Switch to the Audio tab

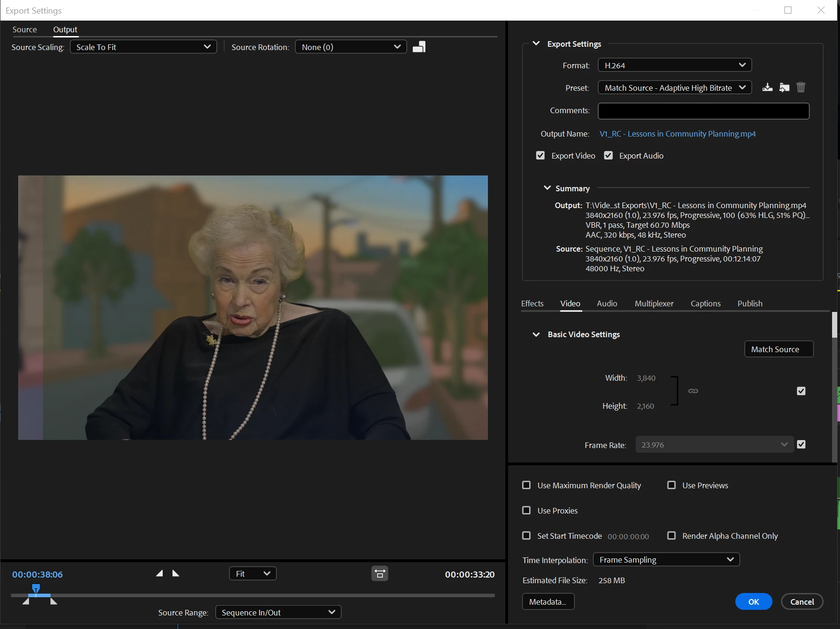point(607,304)
